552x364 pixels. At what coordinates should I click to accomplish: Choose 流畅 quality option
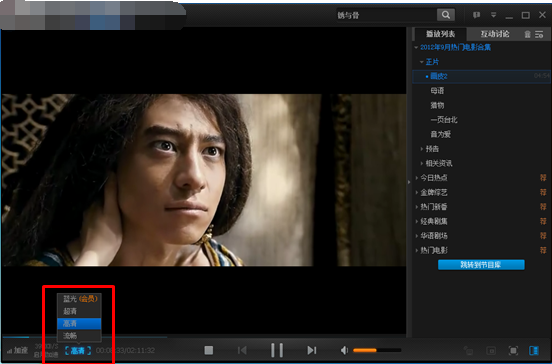(x=79, y=335)
